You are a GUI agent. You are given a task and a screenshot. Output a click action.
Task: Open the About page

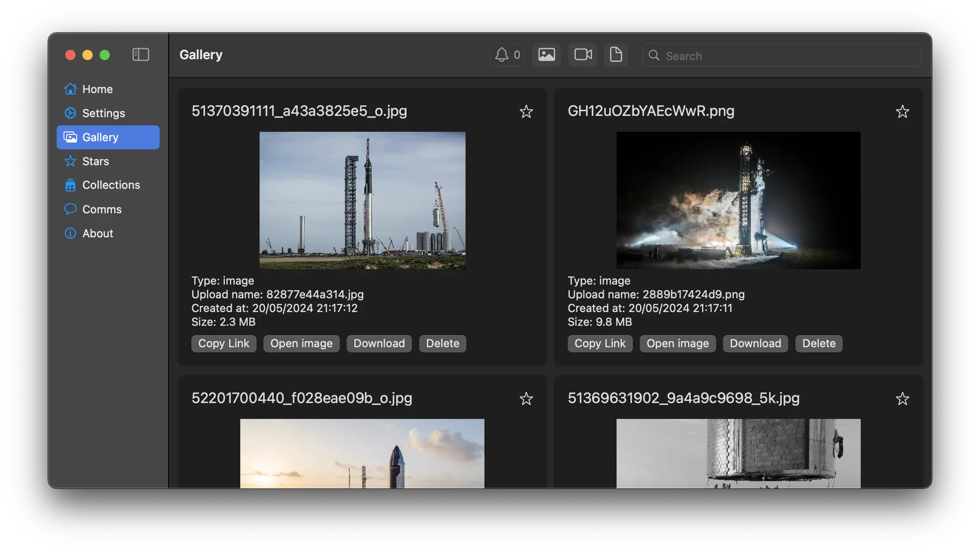[97, 233]
